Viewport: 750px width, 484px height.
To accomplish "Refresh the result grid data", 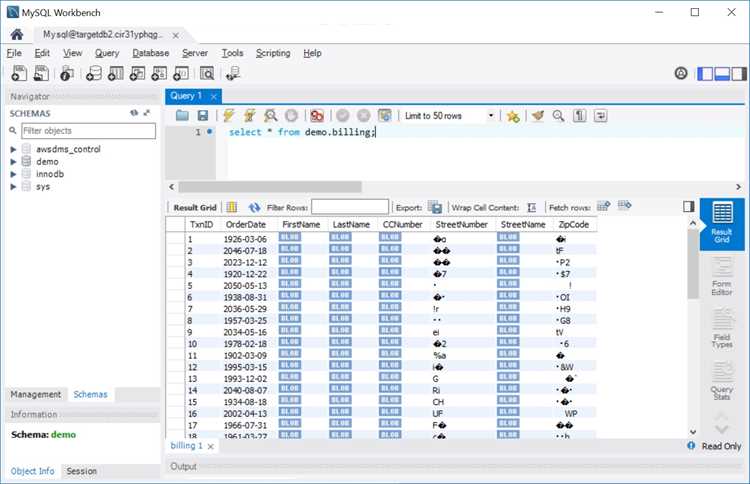I will click(x=254, y=208).
